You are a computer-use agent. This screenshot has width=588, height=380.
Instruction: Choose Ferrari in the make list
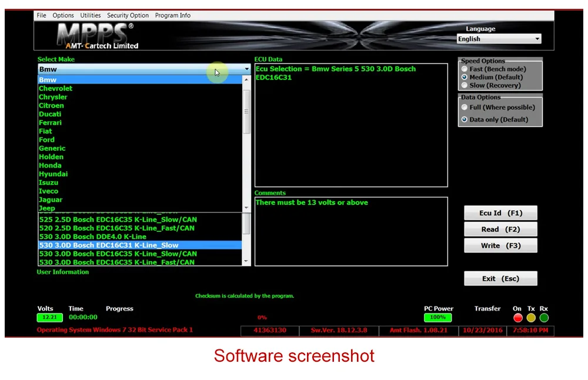click(141, 123)
